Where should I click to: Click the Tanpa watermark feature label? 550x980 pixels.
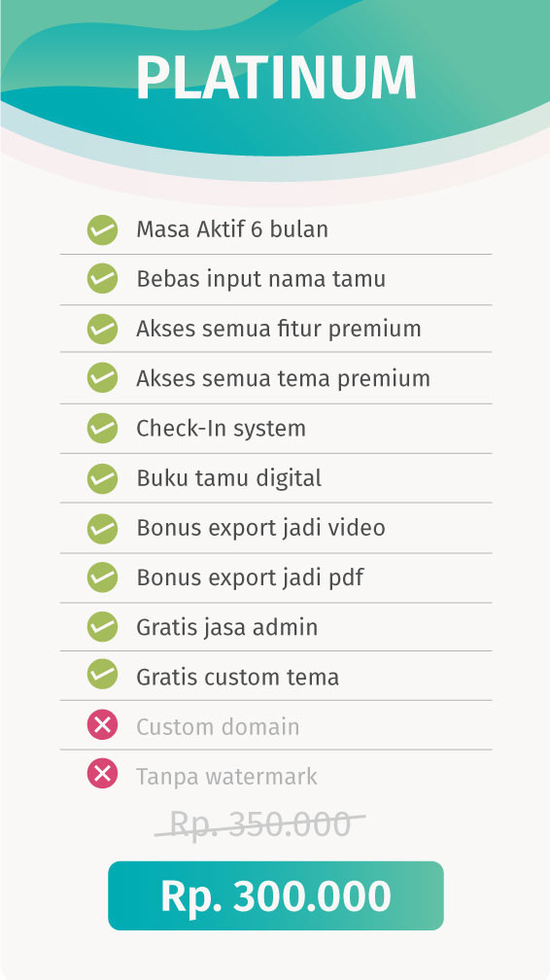coord(226,776)
